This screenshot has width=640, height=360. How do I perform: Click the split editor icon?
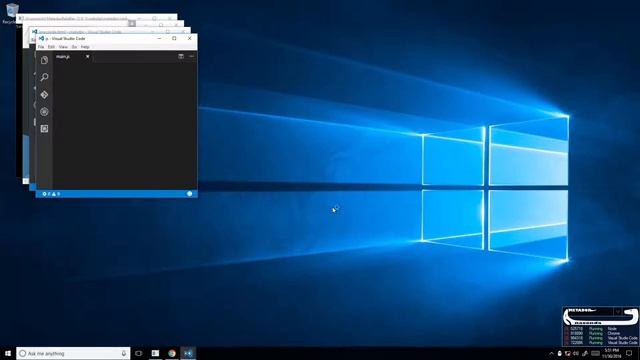181,56
